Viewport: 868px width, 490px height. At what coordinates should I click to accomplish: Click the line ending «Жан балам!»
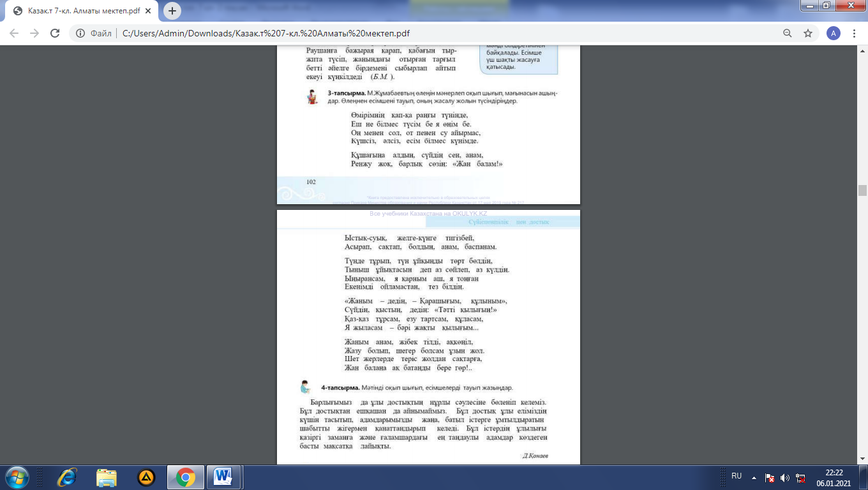click(427, 164)
